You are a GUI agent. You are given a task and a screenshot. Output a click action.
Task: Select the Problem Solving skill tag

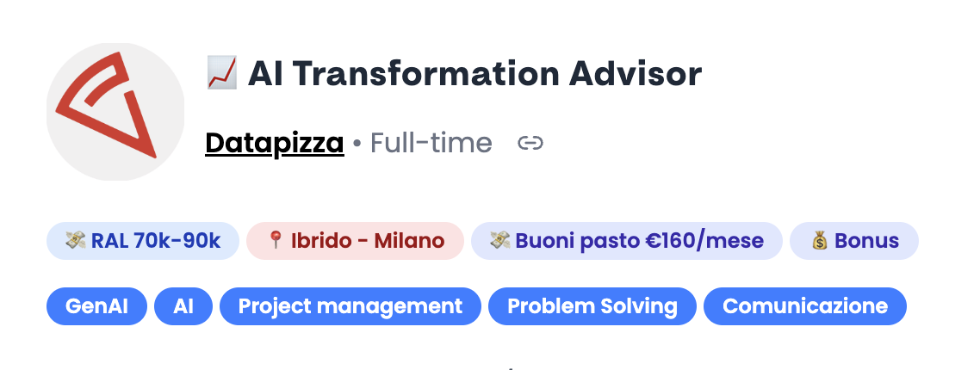pos(592,306)
